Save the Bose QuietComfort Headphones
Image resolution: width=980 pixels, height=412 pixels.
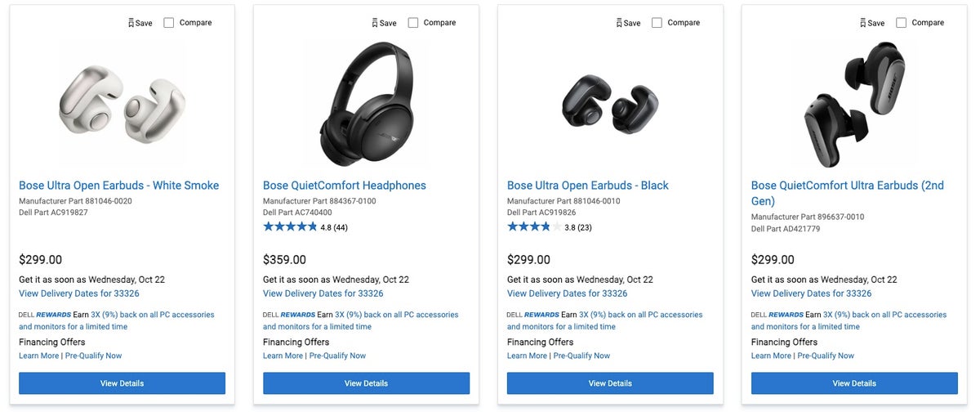[x=385, y=23]
